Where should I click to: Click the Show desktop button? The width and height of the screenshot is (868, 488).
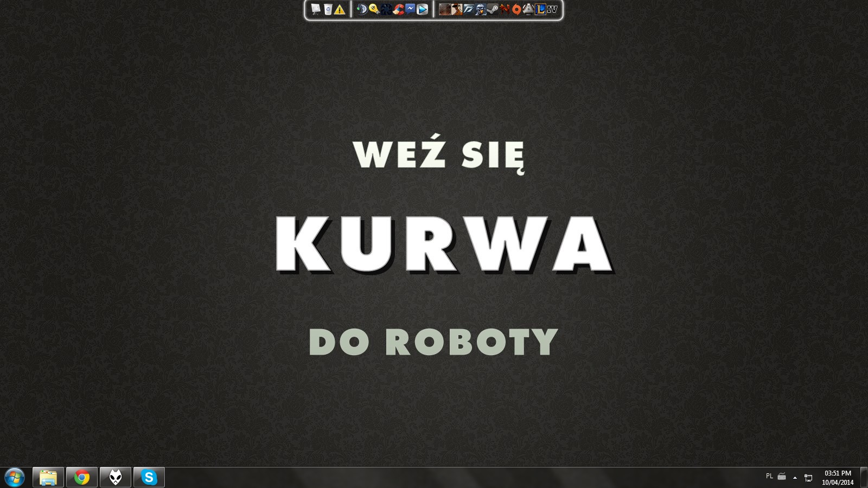(864, 478)
